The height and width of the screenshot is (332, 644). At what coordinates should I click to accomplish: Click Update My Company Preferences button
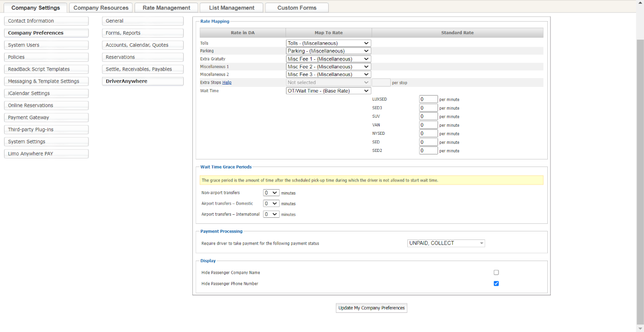point(371,308)
